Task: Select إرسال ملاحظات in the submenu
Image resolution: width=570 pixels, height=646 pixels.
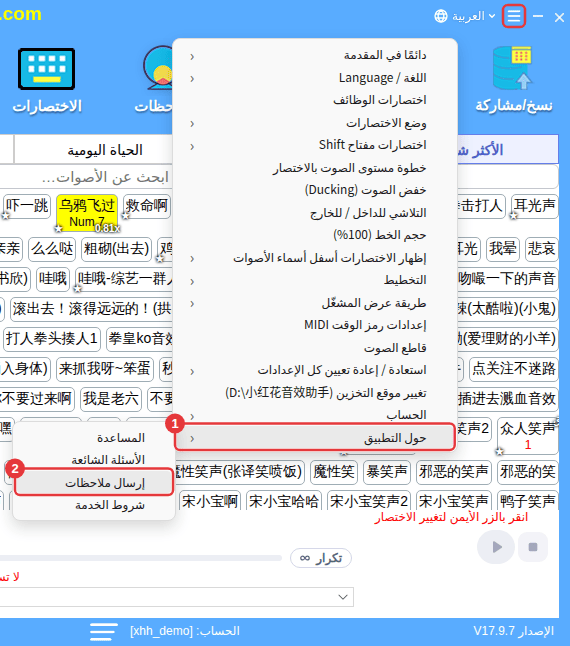Action: click(x=94, y=482)
